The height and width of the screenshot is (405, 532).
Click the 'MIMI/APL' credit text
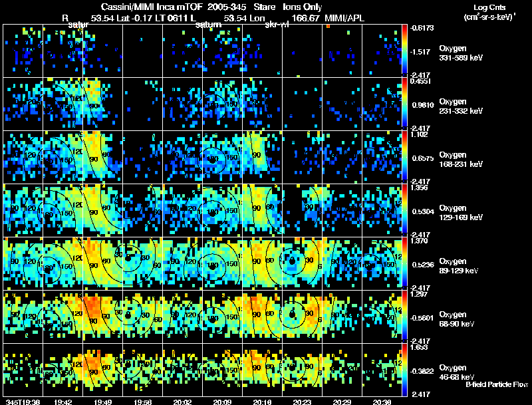(344, 18)
